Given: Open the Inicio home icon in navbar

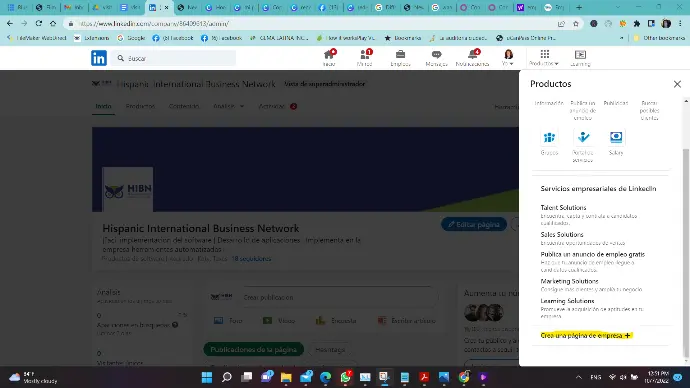Looking at the screenshot, I should click(329, 58).
